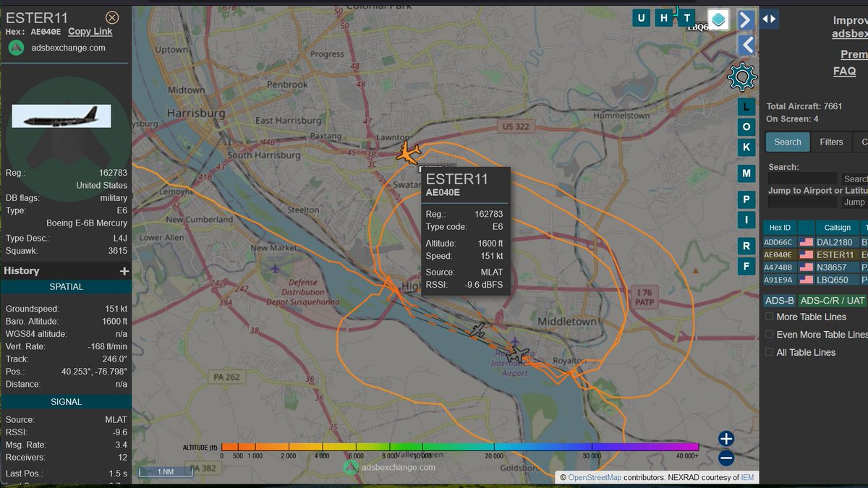Zoom out on the map
868x488 pixels.
726,458
